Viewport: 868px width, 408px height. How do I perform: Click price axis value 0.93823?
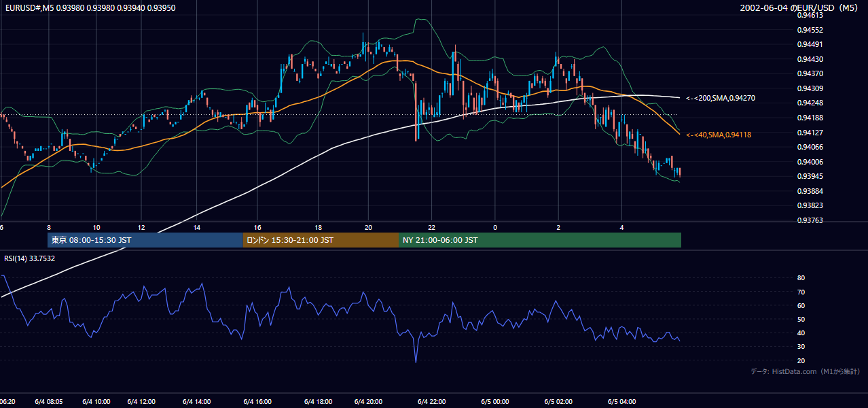(x=810, y=205)
